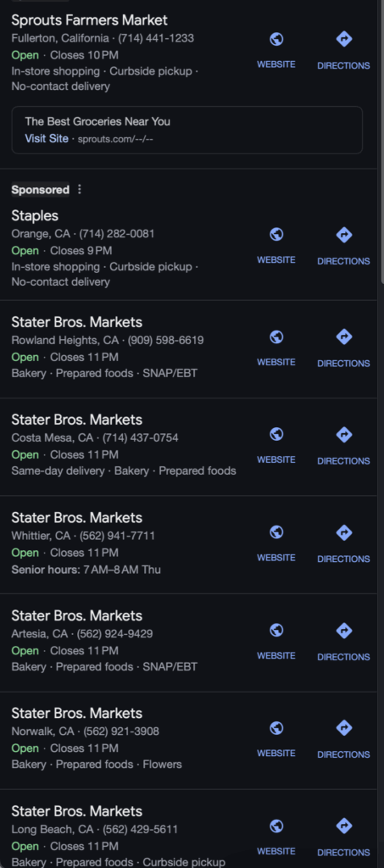
Task: Open website for Long Beach Stater Bros.
Action: [x=276, y=837]
